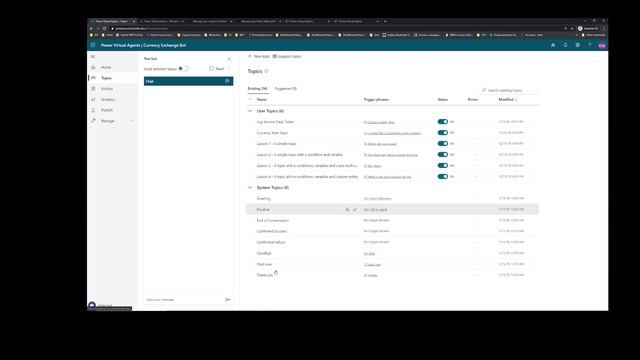The height and width of the screenshot is (360, 640).
Task: Expand the Manage submenu chevron
Action: (133, 121)
